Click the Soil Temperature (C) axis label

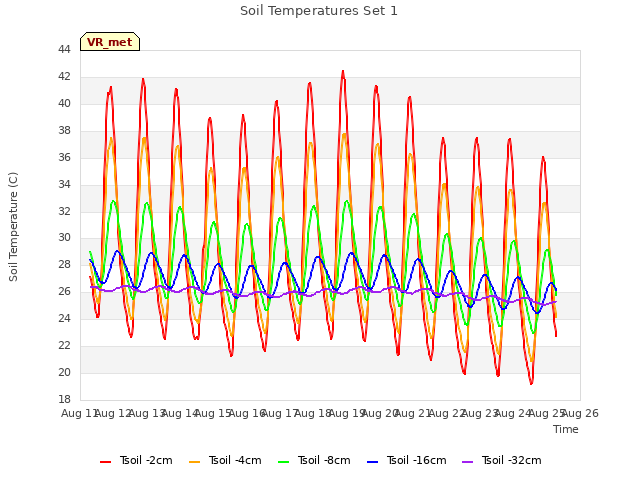[x=13, y=227]
